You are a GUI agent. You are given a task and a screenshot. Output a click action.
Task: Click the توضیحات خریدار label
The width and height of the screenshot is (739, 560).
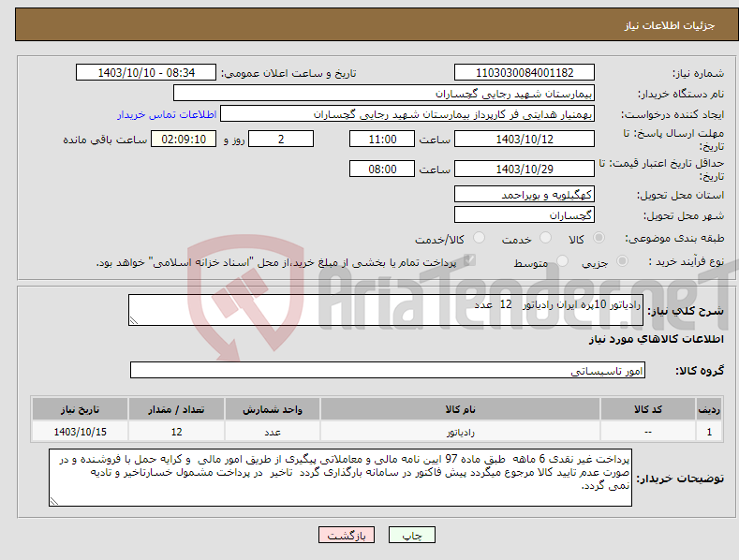pyautogui.click(x=680, y=479)
